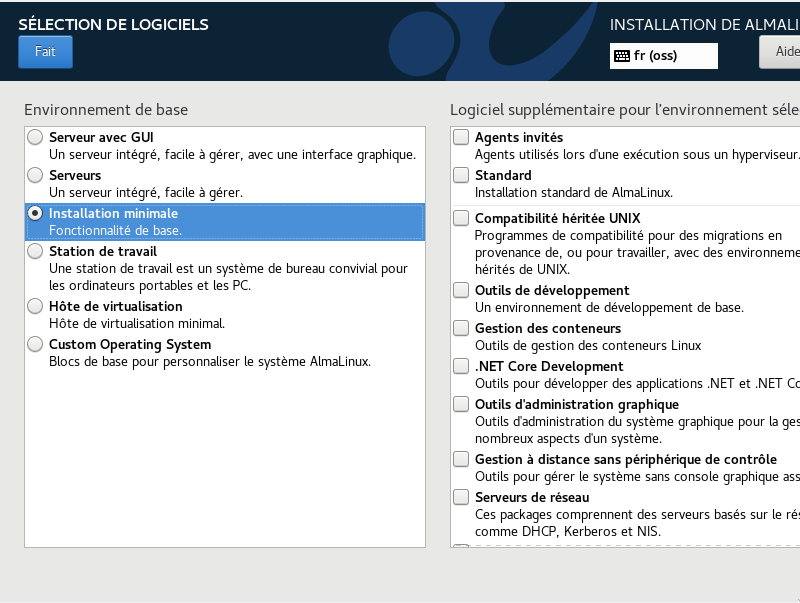Select the Installation minimale radio button
Viewport: 800px width, 603px height.
coord(36,213)
